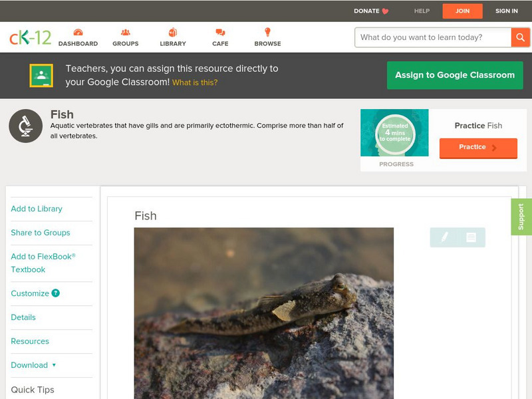This screenshot has width=532, height=399.
Task: Open the Library icon in navigation
Action: tap(173, 33)
